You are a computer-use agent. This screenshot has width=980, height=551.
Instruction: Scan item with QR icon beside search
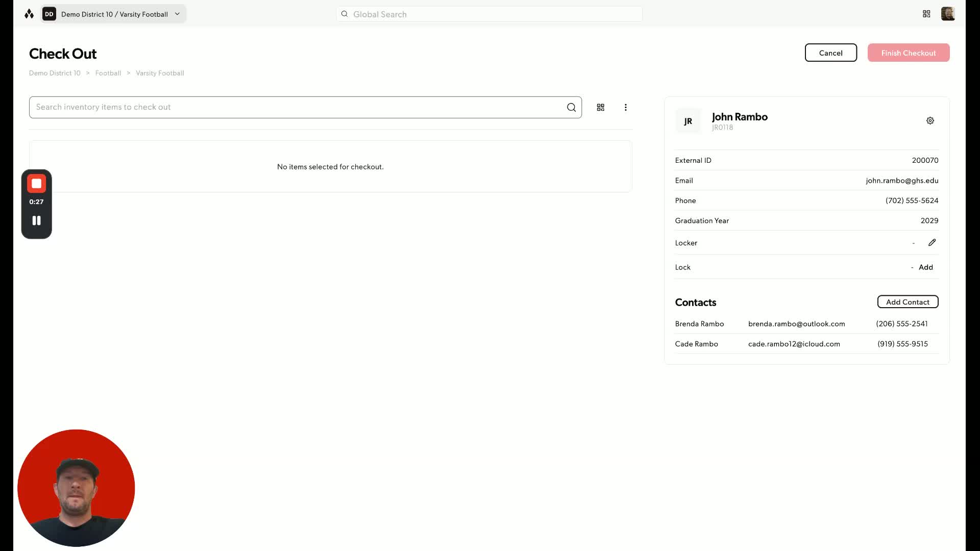pos(601,107)
